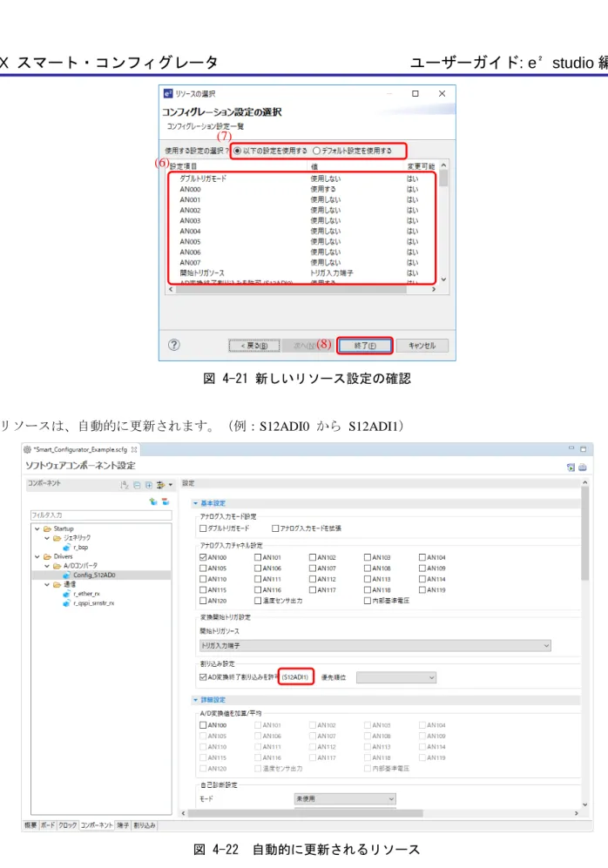
Task: Click the settings panel vertical scrollbar
Action: [585, 534]
